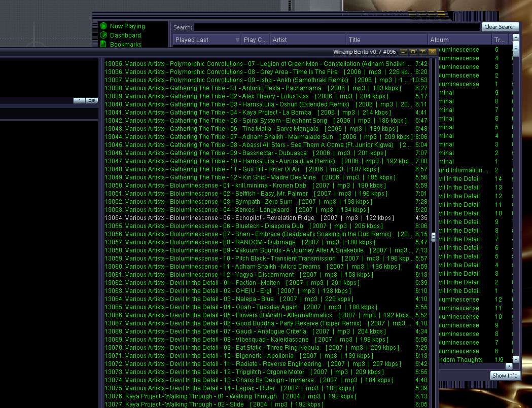Click the Show Info button
This screenshot has width=532, height=408.
(505, 376)
